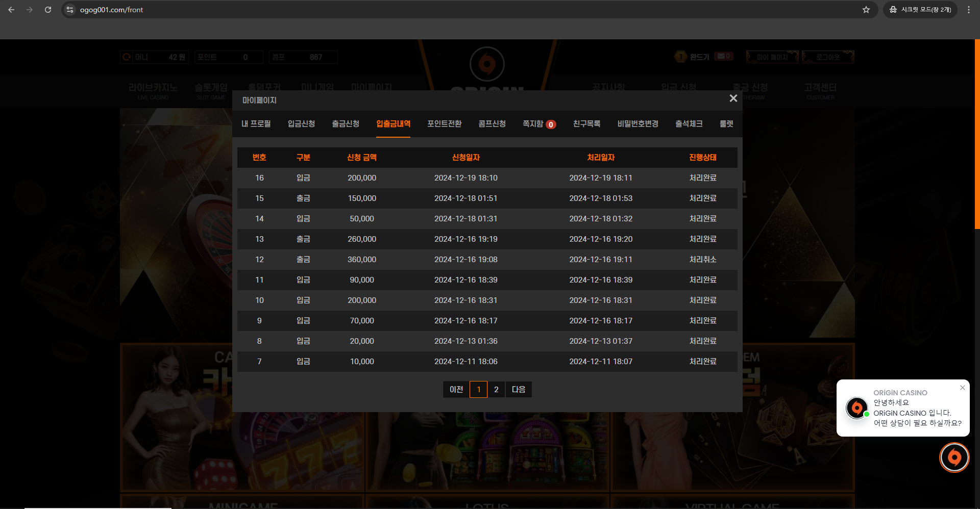Viewport: 980px width, 509px height.
Task: Bookmark this page with star icon
Action: 866,10
